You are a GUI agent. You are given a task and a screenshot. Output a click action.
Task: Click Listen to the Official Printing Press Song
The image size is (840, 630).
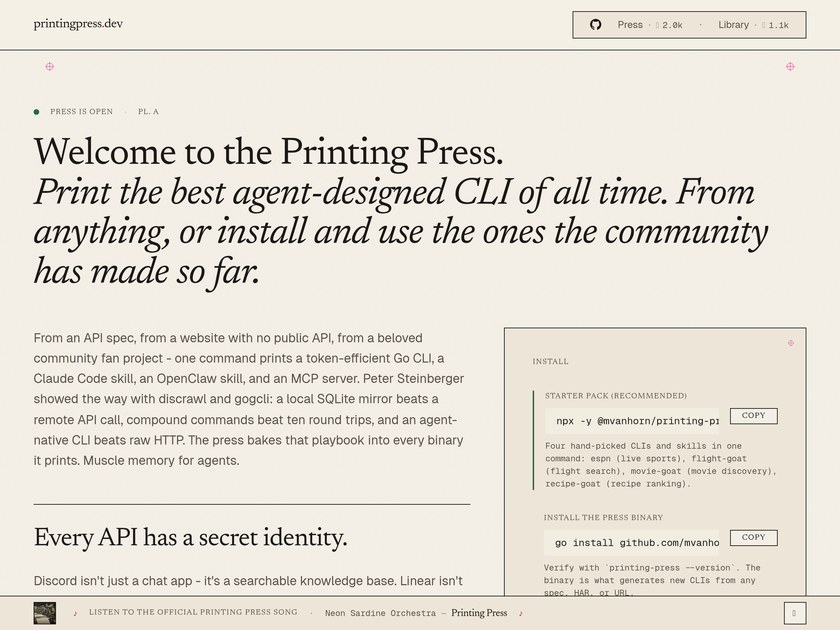point(193,612)
